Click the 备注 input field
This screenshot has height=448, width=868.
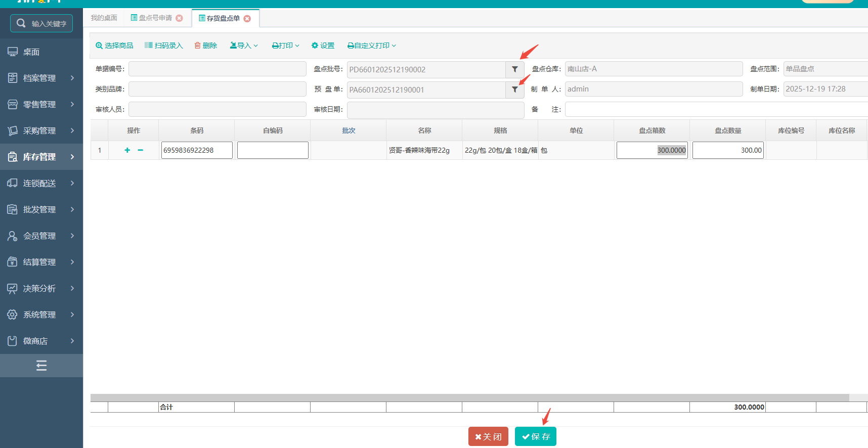716,109
